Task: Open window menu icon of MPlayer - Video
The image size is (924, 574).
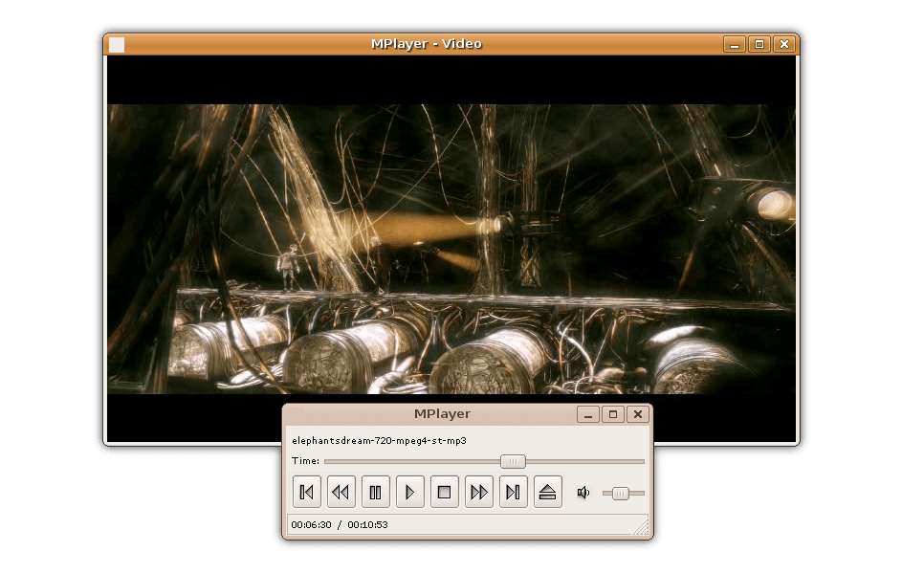Action: (117, 45)
